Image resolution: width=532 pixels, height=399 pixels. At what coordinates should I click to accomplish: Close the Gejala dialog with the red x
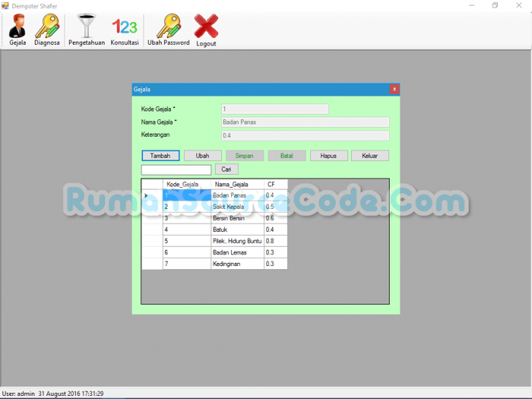tap(394, 89)
